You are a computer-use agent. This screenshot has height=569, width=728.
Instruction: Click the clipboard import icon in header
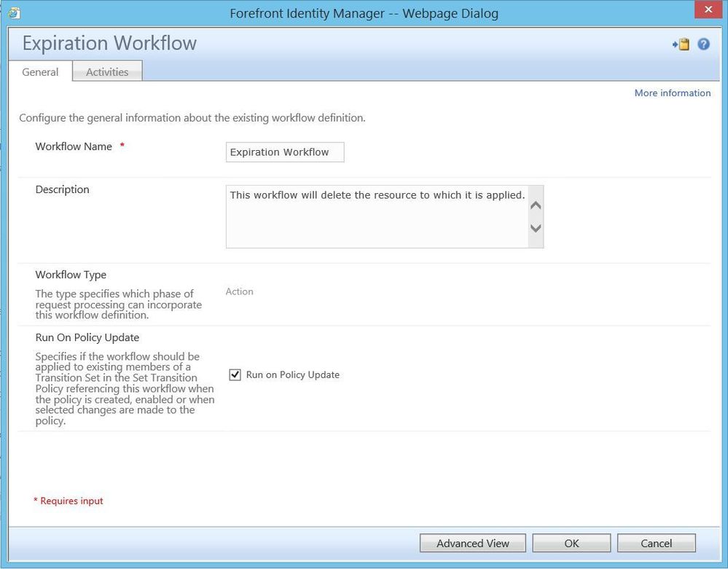pyautogui.click(x=681, y=44)
